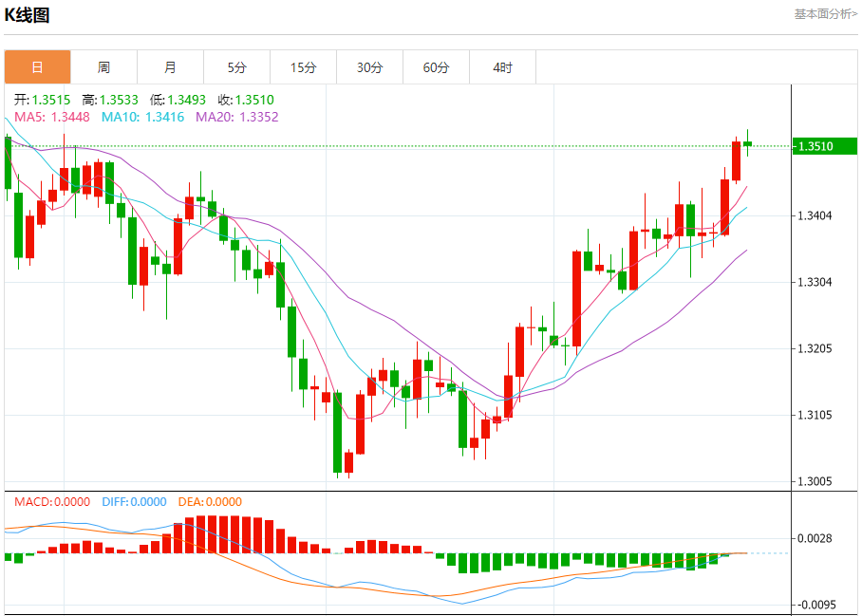Viewport: 862px width, 616px height.
Task: Open the 月 monthly chart tab
Action: click(170, 67)
